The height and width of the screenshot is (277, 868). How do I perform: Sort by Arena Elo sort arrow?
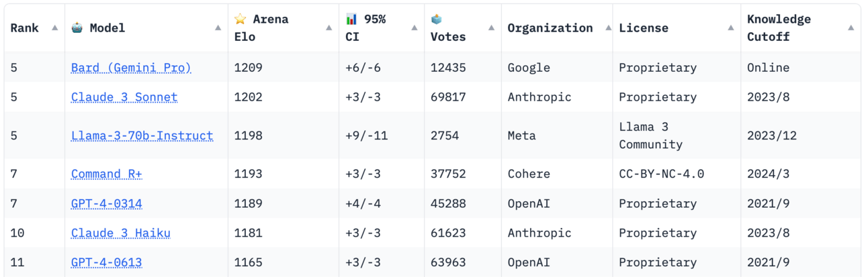click(x=329, y=28)
